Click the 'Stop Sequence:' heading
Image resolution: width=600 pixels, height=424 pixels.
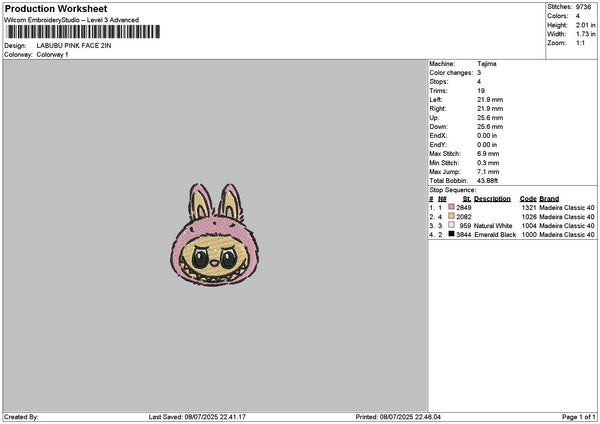coord(453,190)
